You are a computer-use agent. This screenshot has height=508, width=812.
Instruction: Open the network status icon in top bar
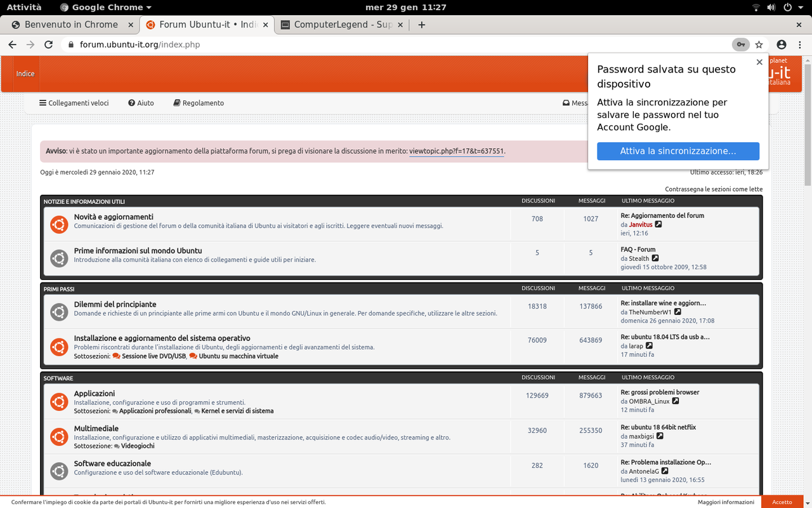click(756, 8)
